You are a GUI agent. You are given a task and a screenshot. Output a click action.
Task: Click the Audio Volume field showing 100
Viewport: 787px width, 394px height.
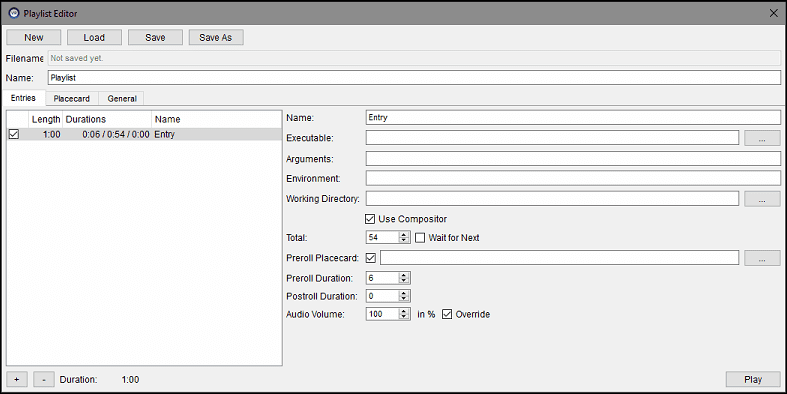[x=382, y=314]
